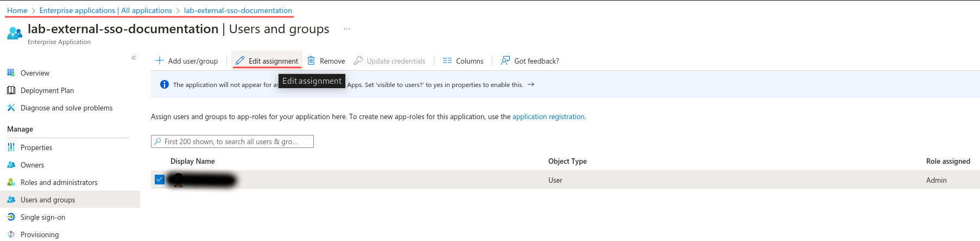Click the 'Admin' role assigned cell
The width and height of the screenshot is (980, 241).
point(936,180)
